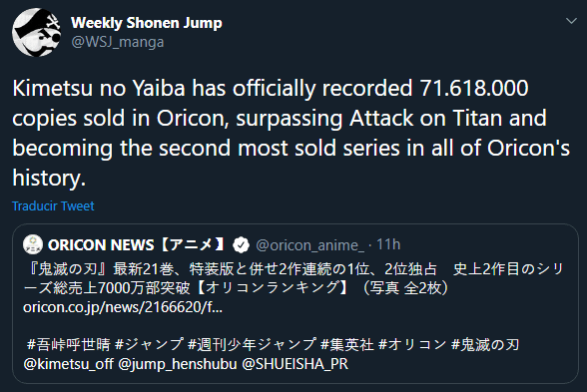587x392 pixels.
Task: Open the Weekly Shonen Jump profile avatar
Action: [36, 33]
